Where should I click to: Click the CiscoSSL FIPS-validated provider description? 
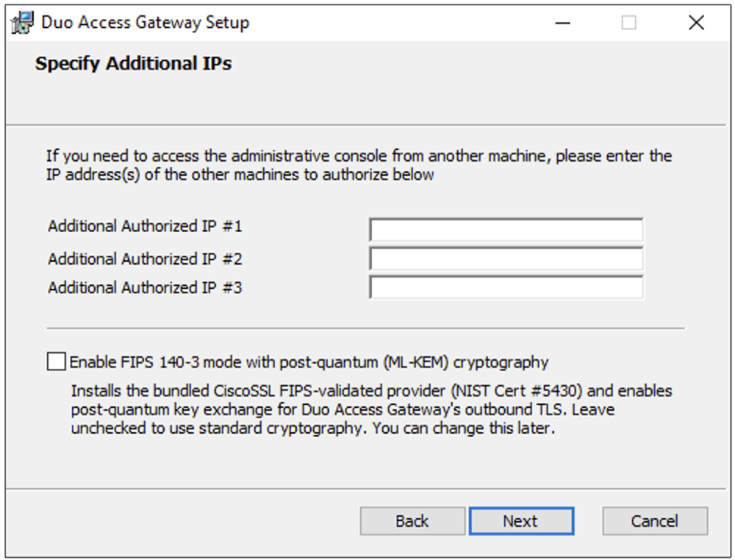371,409
